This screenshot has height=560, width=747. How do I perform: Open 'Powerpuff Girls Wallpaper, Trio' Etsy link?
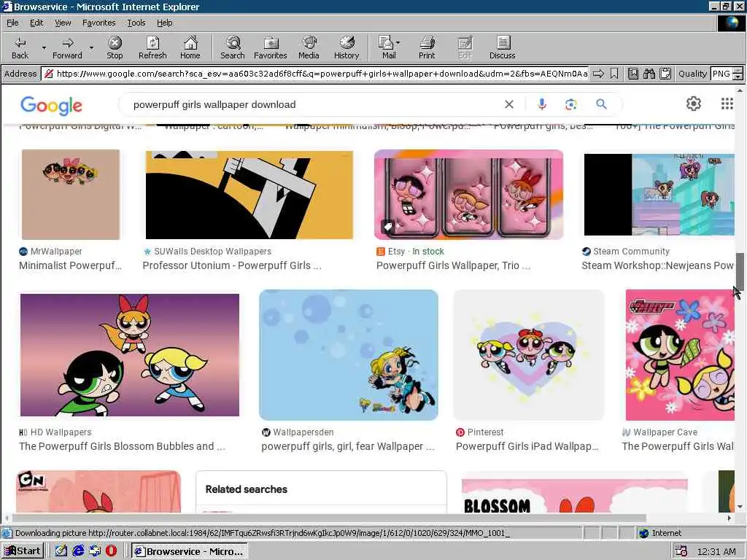pos(453,265)
